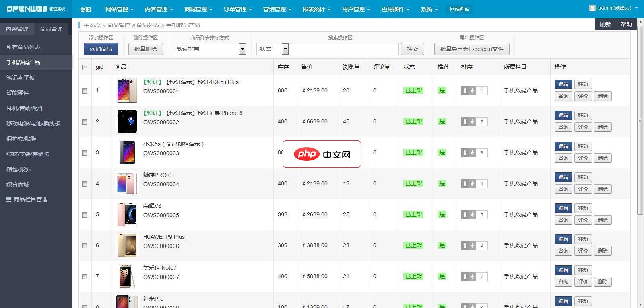Click 编辑 for product gid 1
Image resolution: width=644 pixels, height=308 pixels.
[563, 84]
